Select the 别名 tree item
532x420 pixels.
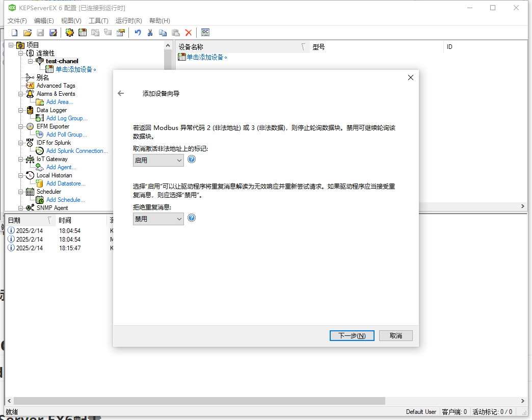click(x=43, y=77)
